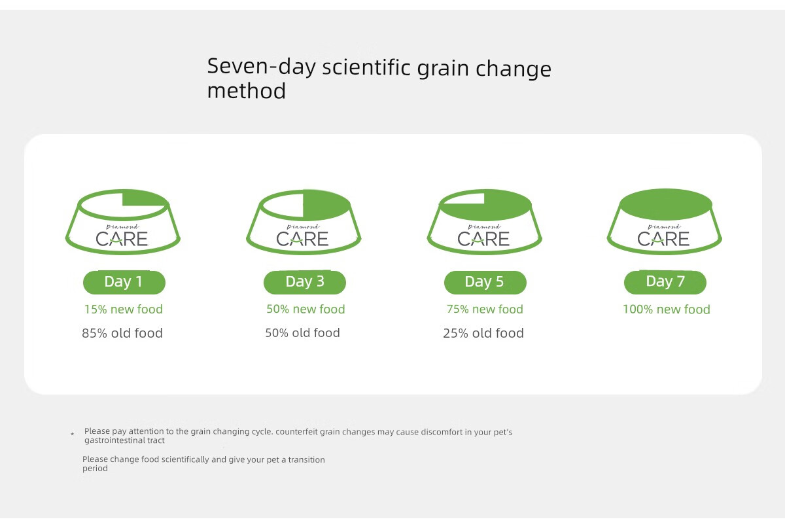
Task: Click the "25% old food" label
Action: coord(483,333)
